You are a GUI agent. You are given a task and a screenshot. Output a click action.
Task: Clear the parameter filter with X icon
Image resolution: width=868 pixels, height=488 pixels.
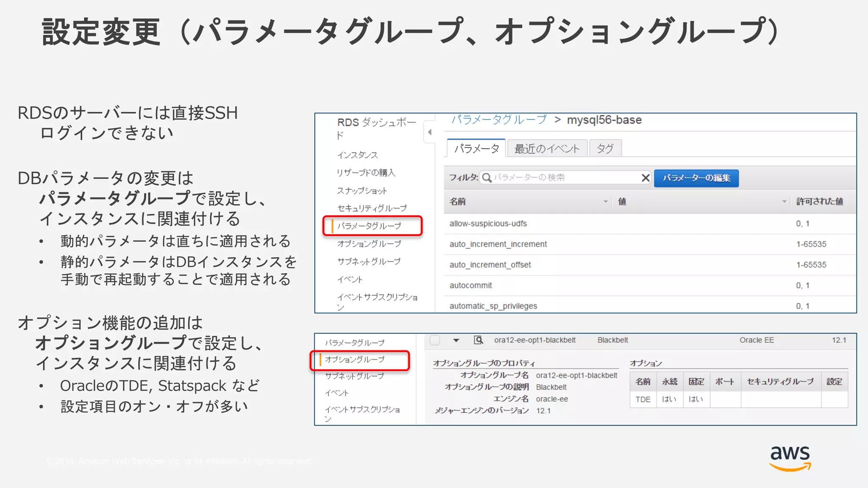click(645, 178)
